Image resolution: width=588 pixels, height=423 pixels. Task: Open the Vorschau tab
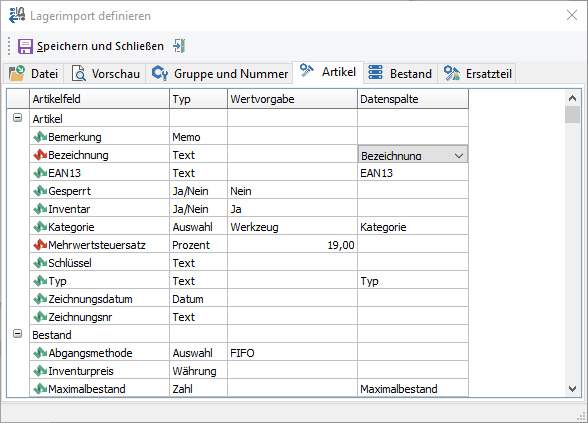point(105,74)
